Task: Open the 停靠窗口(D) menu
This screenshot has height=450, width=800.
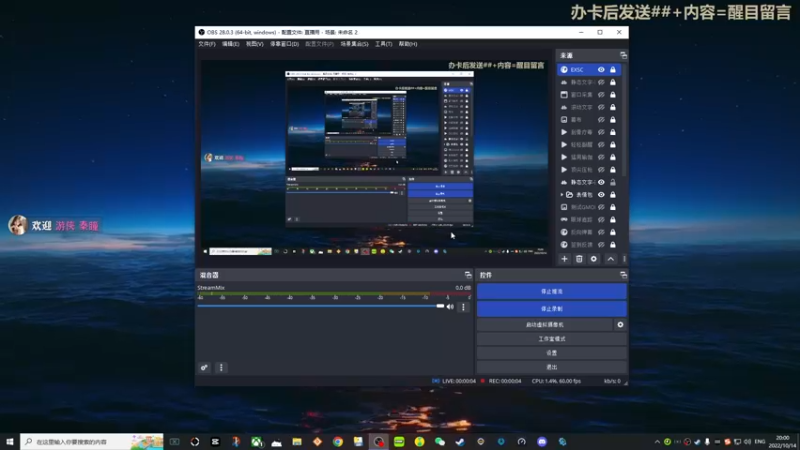Action: 284,44
